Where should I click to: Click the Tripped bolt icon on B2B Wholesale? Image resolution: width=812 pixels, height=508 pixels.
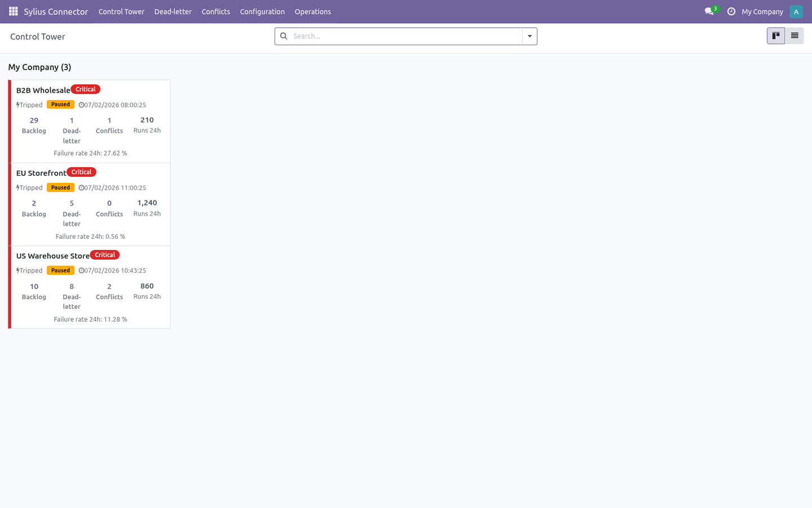click(18, 105)
